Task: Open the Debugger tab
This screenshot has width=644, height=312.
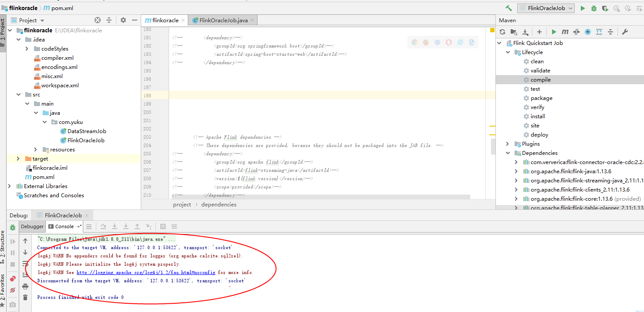Action: (32, 226)
